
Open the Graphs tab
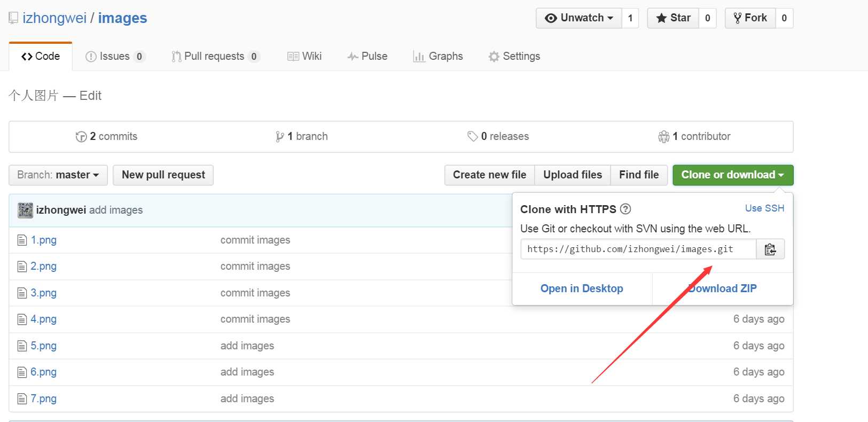pyautogui.click(x=438, y=56)
